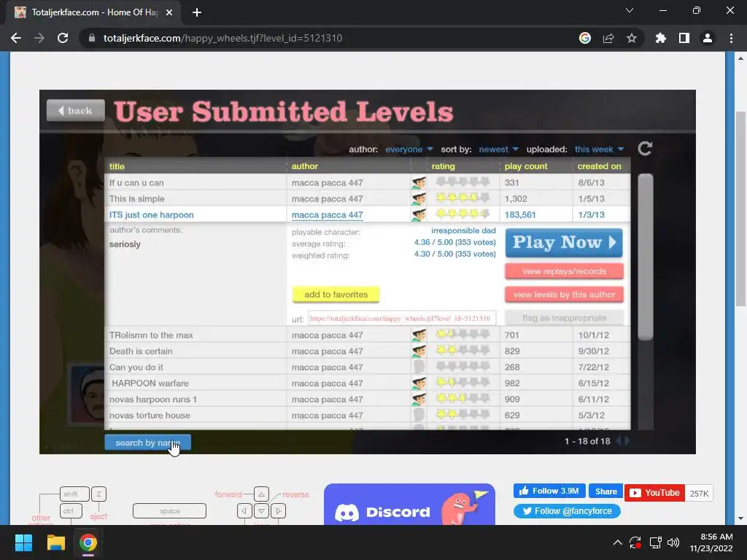Click the play count 1,302

(516, 198)
